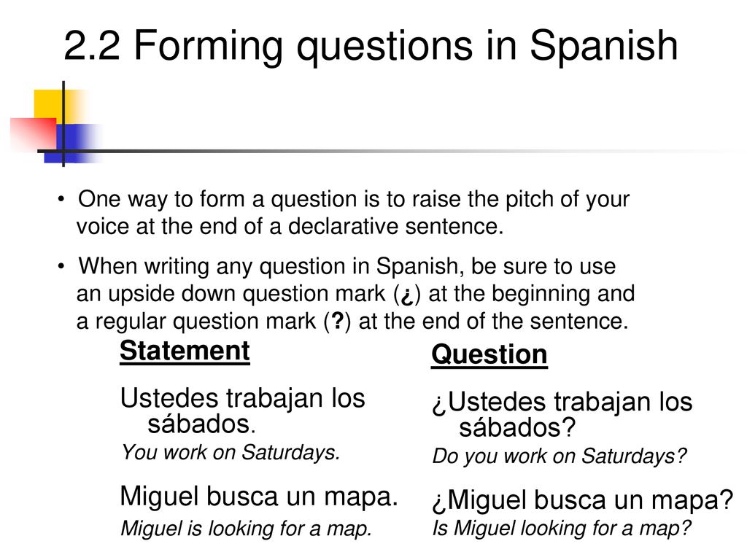Click the translation 'Do you work on Saturdays?'
Screen dimensions: 747x560
coord(560,456)
